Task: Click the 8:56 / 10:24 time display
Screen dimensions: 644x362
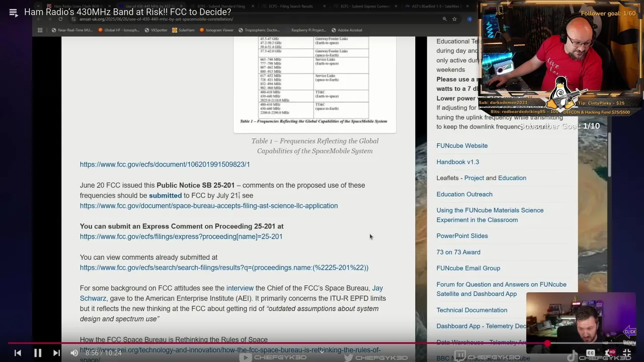Action: [x=104, y=353]
